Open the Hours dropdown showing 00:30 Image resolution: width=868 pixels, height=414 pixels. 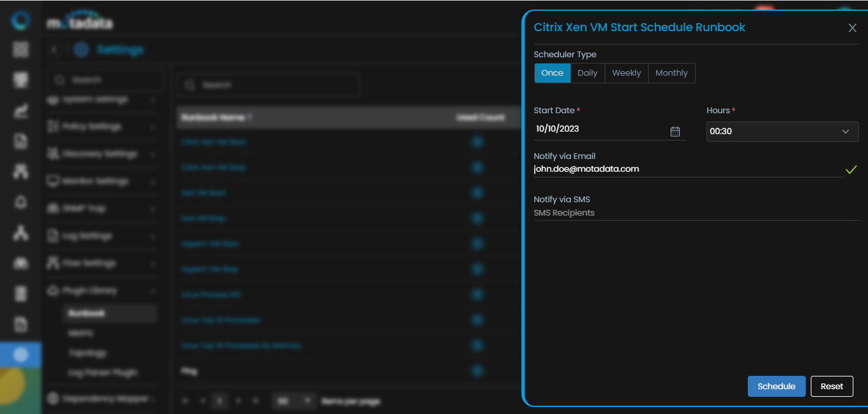[783, 132]
